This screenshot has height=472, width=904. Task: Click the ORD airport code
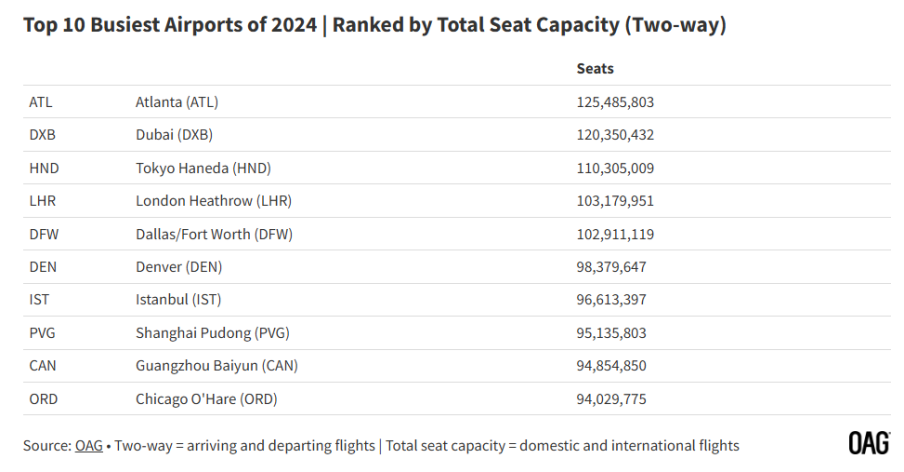coord(44,399)
